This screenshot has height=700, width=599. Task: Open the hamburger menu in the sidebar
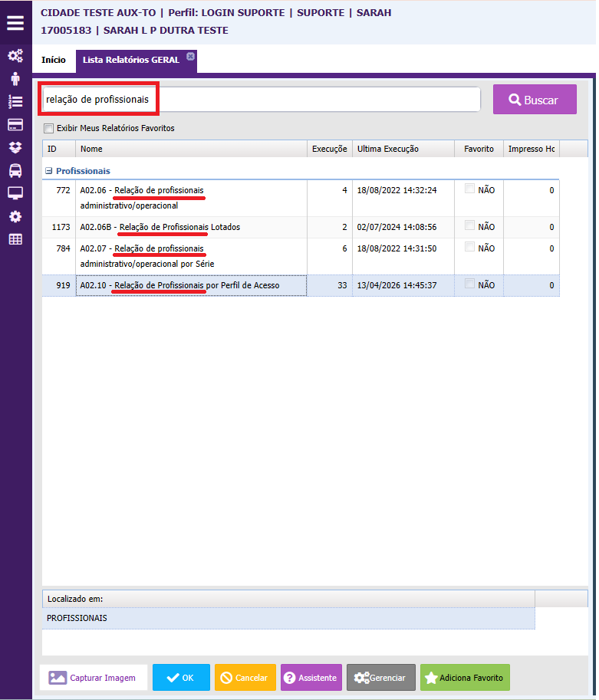15,22
